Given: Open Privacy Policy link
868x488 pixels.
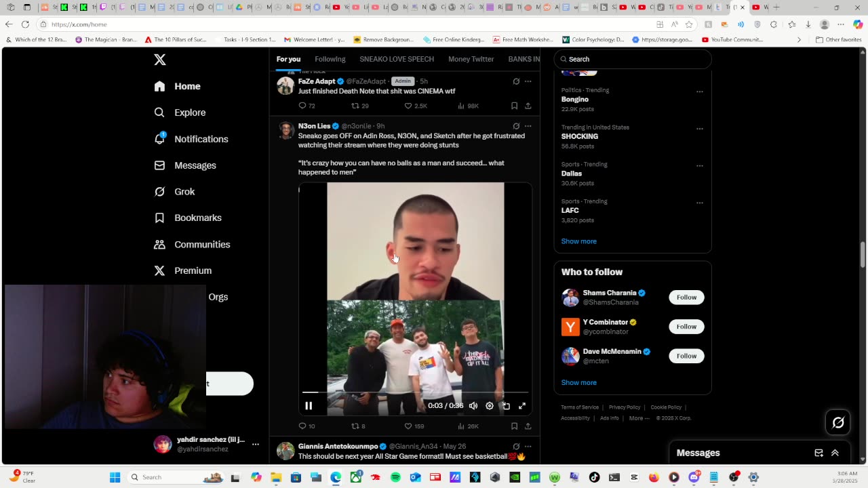Looking at the screenshot, I should [625, 407].
